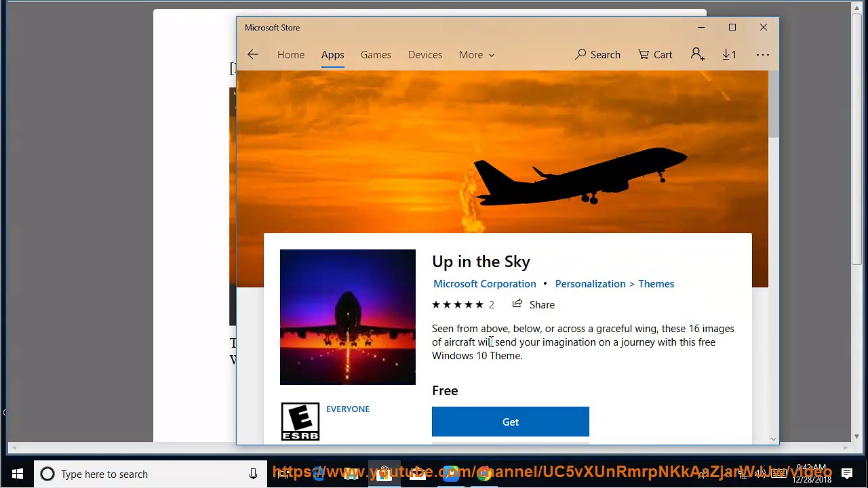
Task: Click the Store window vertical scrollbar thumb
Action: (x=774, y=105)
